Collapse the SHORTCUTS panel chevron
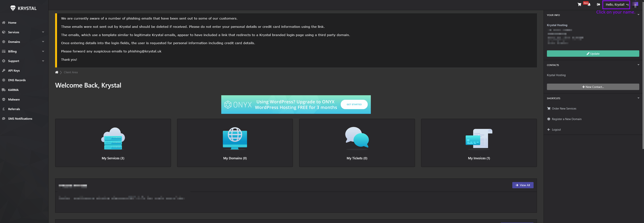 tap(638, 98)
